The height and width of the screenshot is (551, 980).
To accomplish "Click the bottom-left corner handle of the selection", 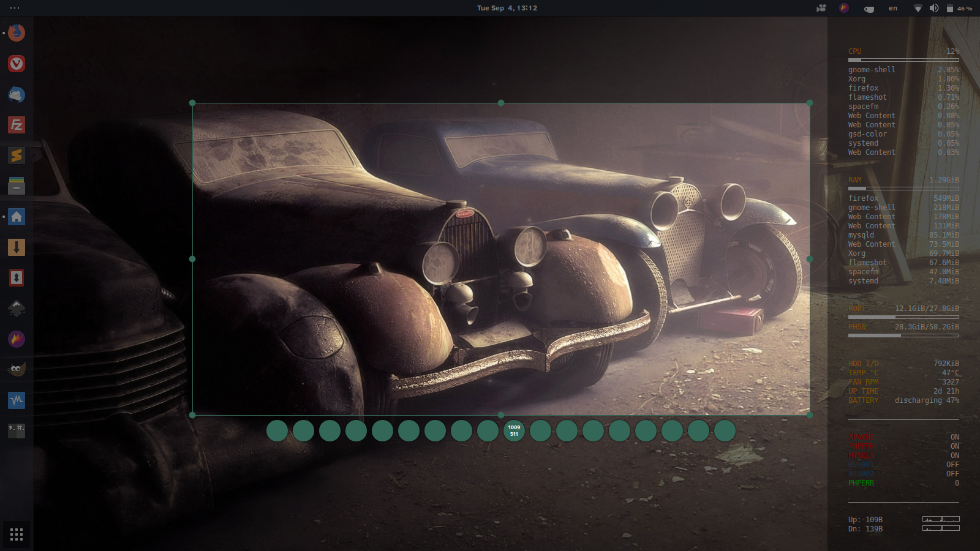I will 192,415.
